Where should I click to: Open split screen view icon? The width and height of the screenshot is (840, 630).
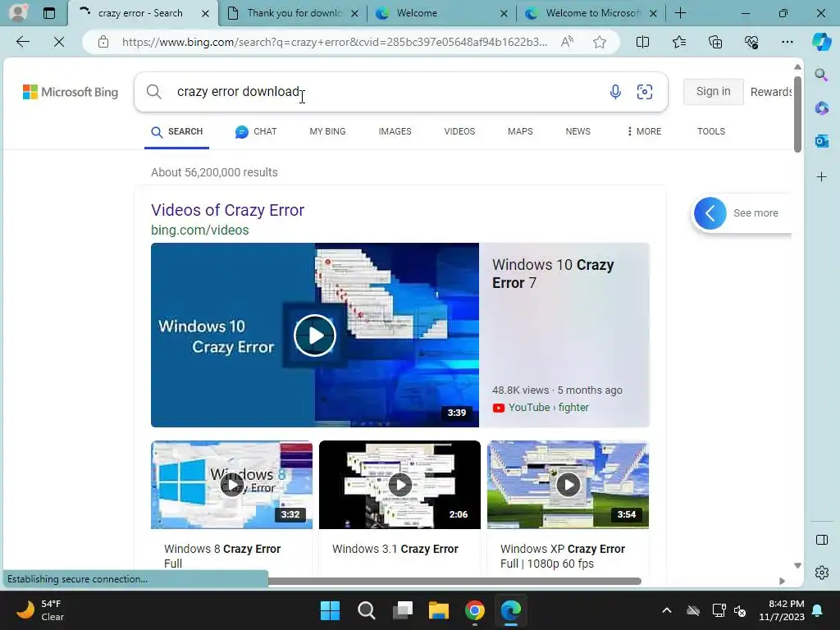(x=642, y=42)
